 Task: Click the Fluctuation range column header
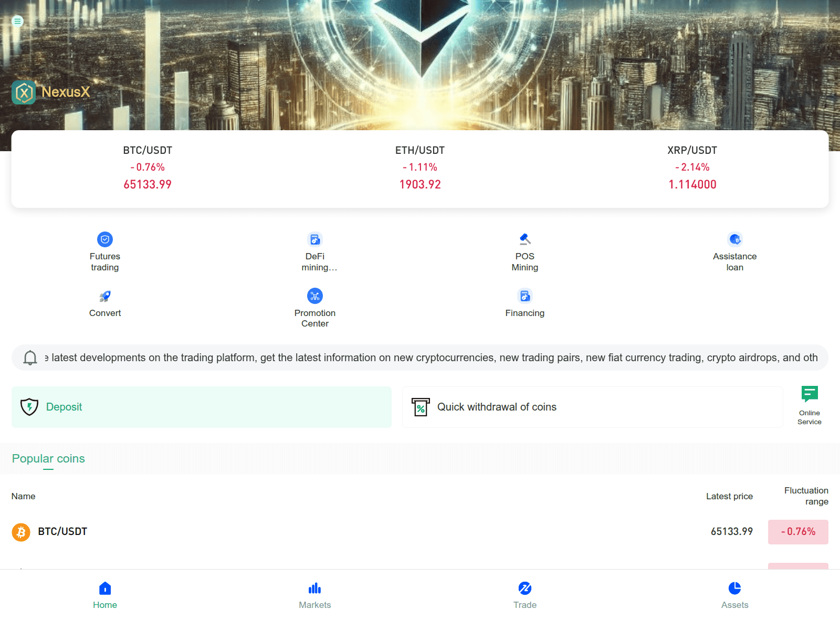click(806, 496)
